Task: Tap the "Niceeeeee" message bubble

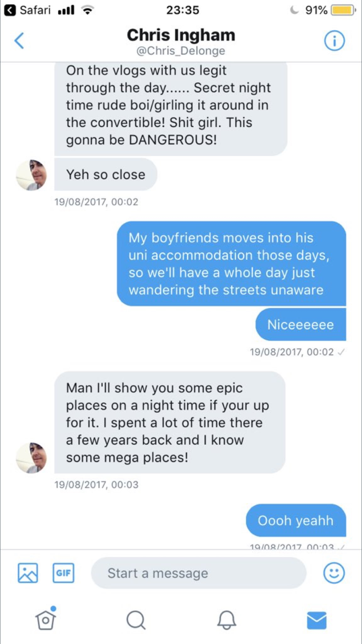Action: pos(300,325)
